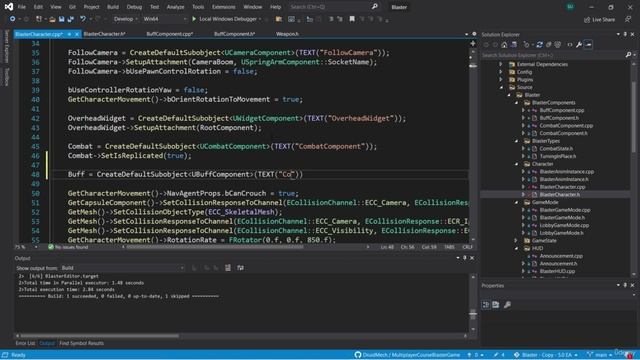640x360 pixels.
Task: Expand the Plugins folder
Action: click(x=501, y=80)
